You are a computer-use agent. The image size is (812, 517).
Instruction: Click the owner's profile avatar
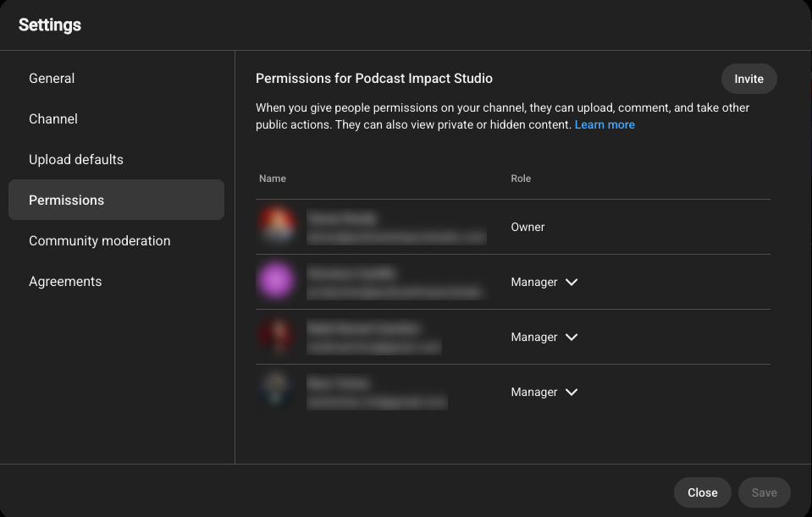click(x=277, y=226)
